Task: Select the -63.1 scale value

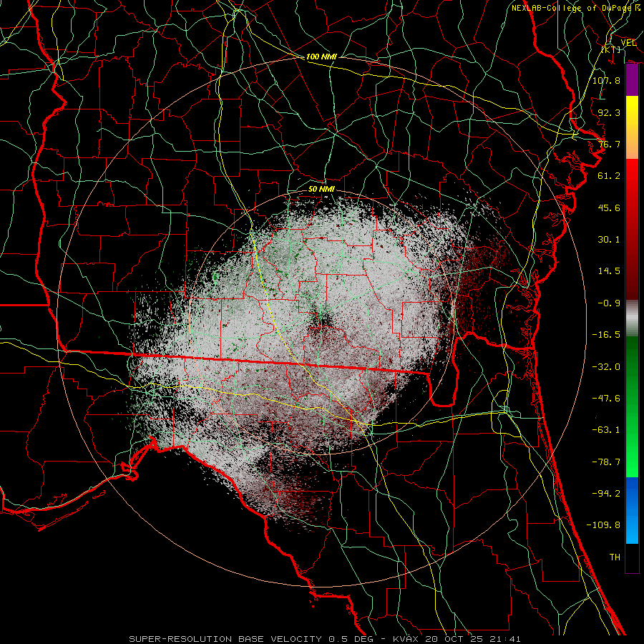Action: 606,430
